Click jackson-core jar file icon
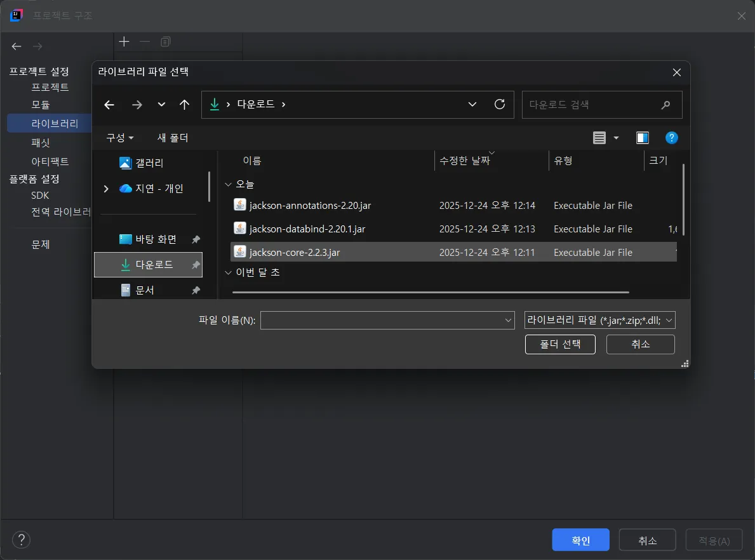 click(240, 252)
